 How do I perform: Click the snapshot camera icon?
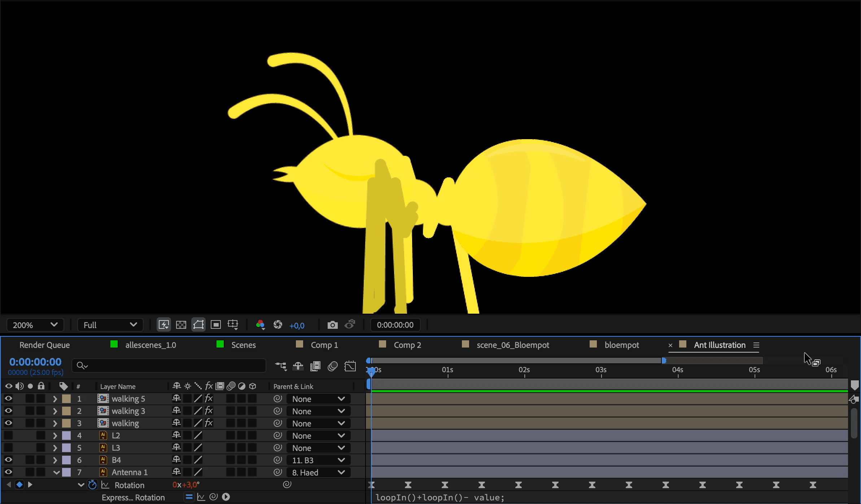pos(332,325)
